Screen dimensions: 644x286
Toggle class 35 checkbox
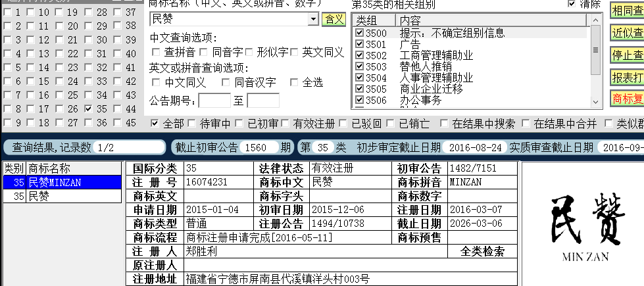[x=88, y=109]
